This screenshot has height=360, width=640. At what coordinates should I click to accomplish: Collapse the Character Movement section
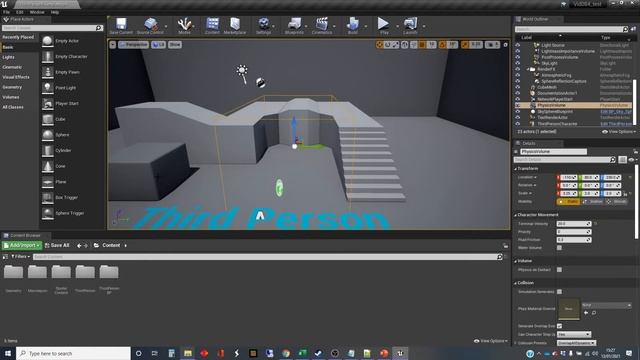click(516, 215)
